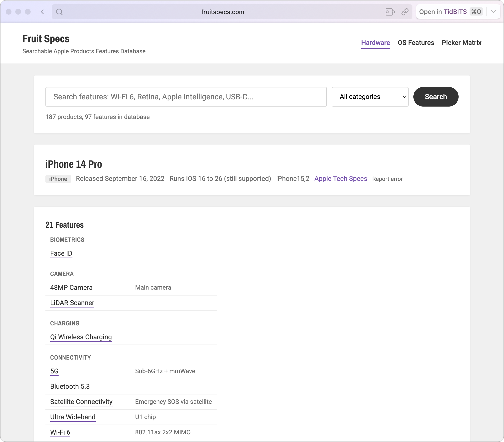Click the back arrow in toolbar
Screen dimensions: 504x442
click(42, 12)
